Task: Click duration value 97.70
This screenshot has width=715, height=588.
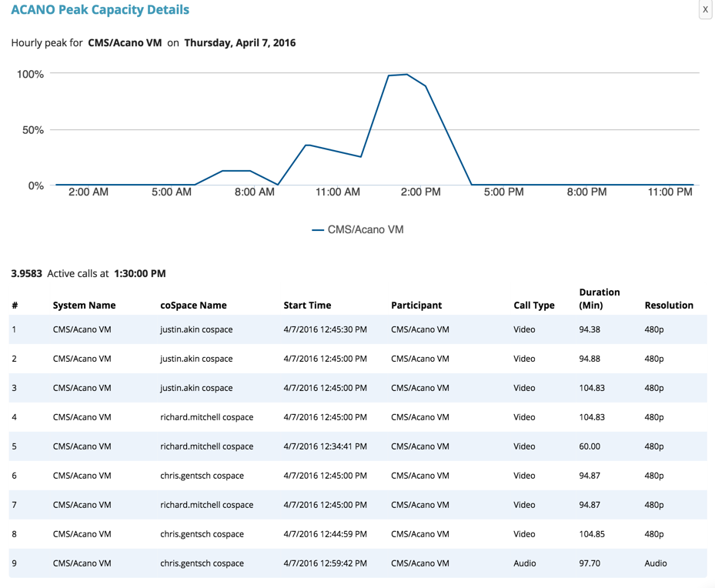Action: (x=590, y=563)
